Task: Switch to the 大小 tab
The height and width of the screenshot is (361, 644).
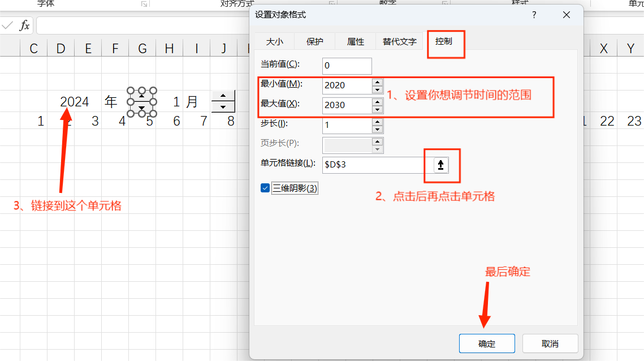Action: click(x=275, y=41)
